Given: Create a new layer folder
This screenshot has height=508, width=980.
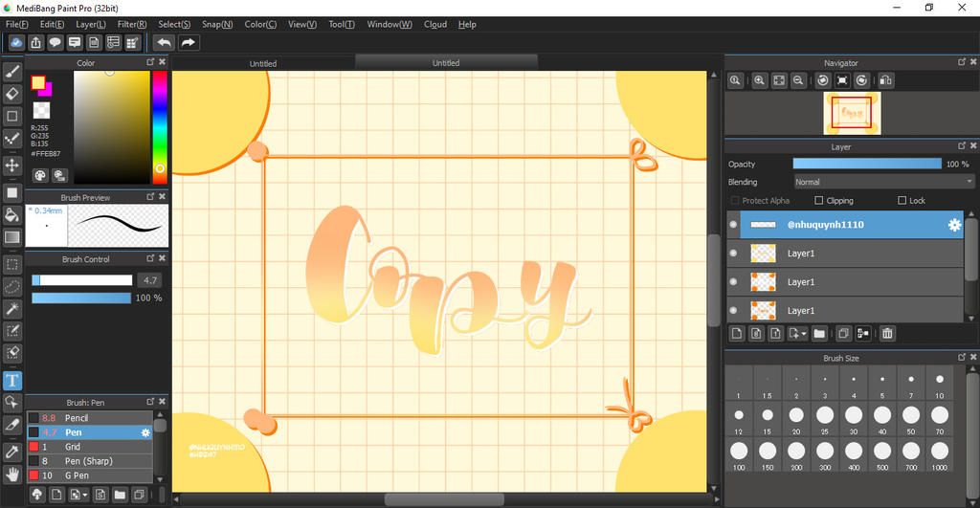Looking at the screenshot, I should coord(819,334).
